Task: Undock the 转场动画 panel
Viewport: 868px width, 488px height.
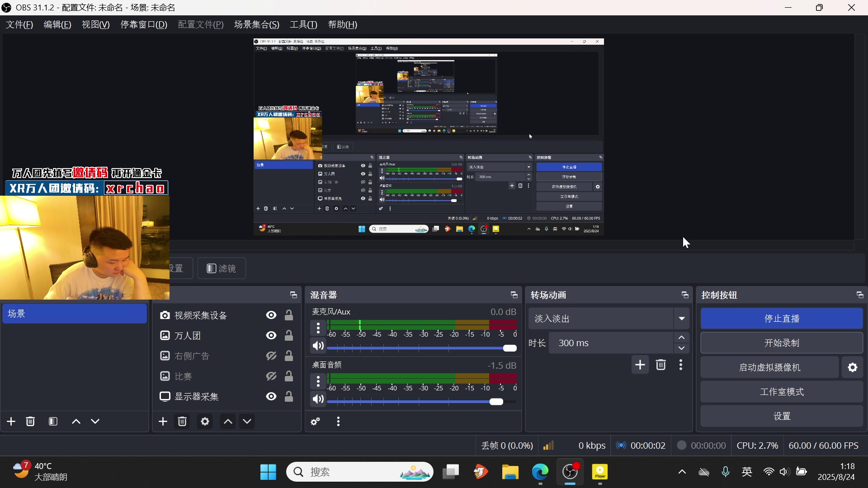Action: 685,295
